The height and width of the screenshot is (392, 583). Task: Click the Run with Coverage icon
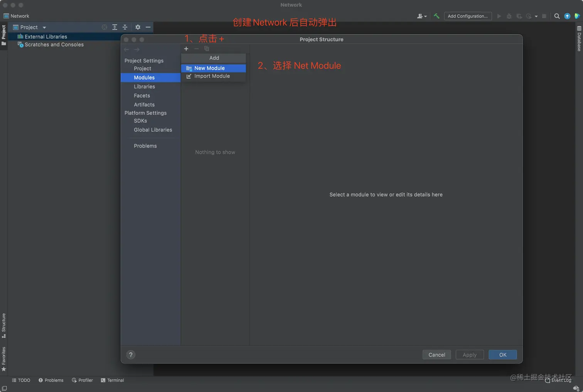tap(519, 16)
